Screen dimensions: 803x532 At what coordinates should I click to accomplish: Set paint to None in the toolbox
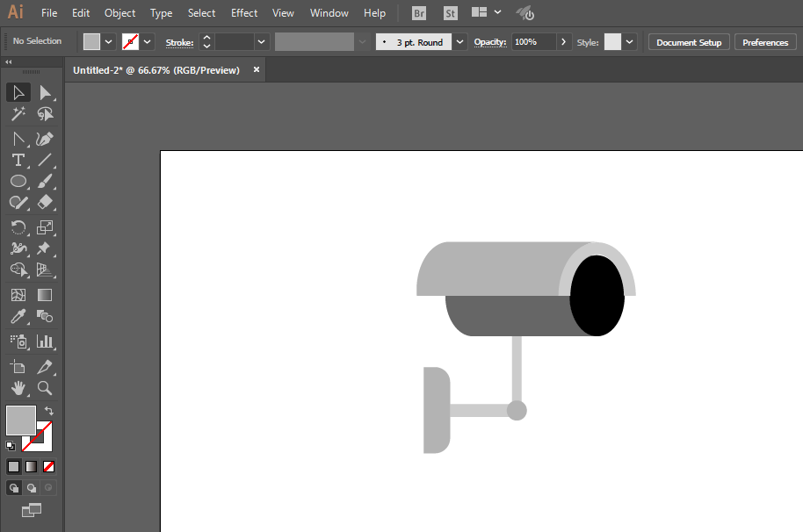pos(49,466)
